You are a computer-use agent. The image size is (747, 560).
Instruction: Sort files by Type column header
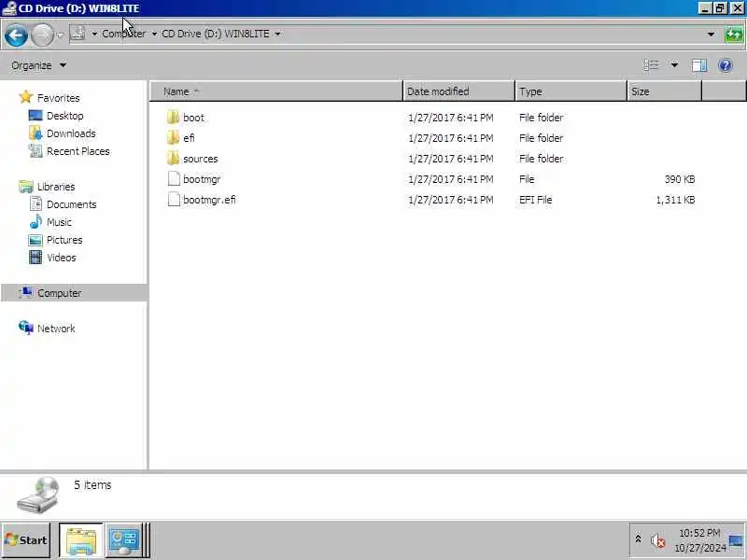[x=571, y=91]
